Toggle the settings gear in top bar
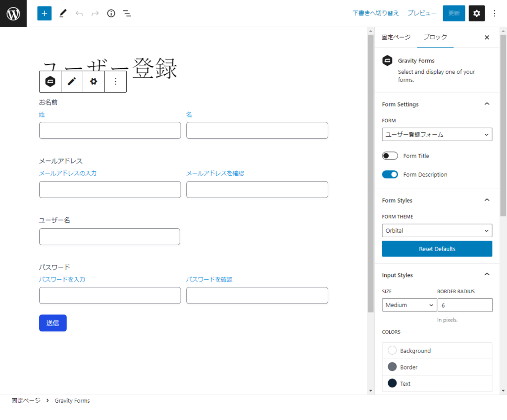The image size is (507, 420). coord(476,13)
